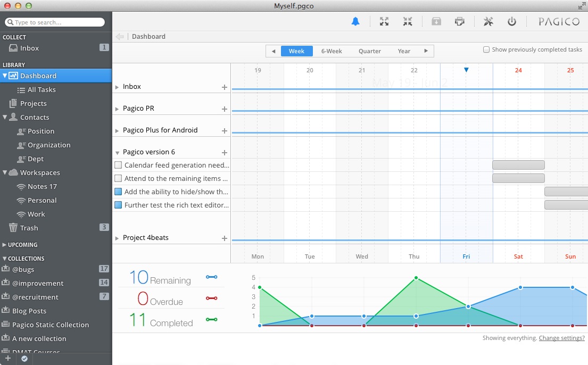Screen dimensions: 588x365
Task: Click the blue Remaining legend marker
Action: (x=211, y=277)
